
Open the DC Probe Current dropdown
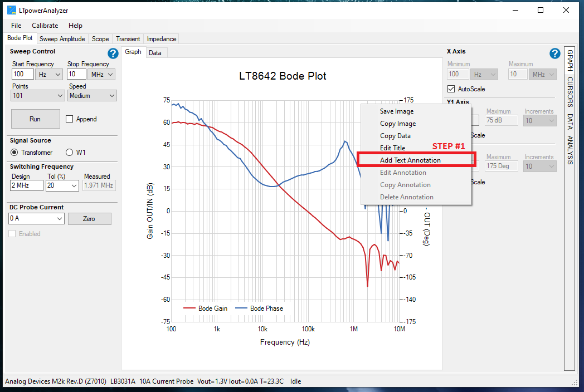click(x=37, y=219)
